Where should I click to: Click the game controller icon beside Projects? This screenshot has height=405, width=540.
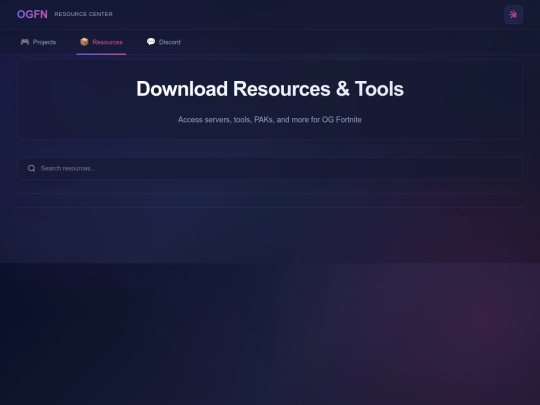coord(25,42)
